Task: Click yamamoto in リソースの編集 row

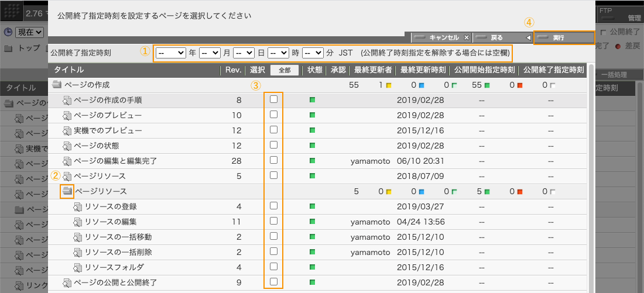Action: point(370,222)
